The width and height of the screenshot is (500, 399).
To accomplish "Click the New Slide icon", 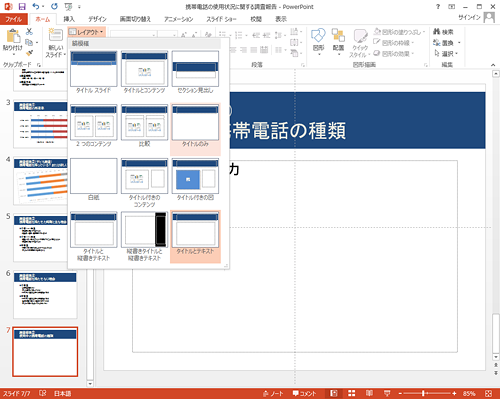I will point(55,36).
